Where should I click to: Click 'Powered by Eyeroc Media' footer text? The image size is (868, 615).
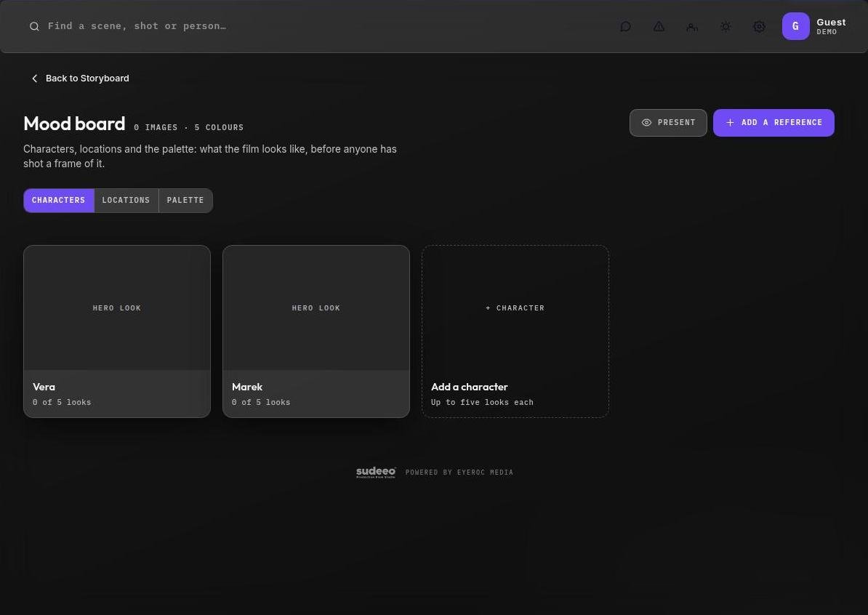(x=459, y=473)
